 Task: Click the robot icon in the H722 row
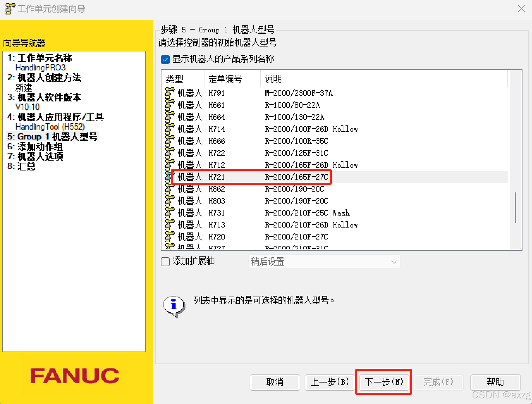click(170, 153)
